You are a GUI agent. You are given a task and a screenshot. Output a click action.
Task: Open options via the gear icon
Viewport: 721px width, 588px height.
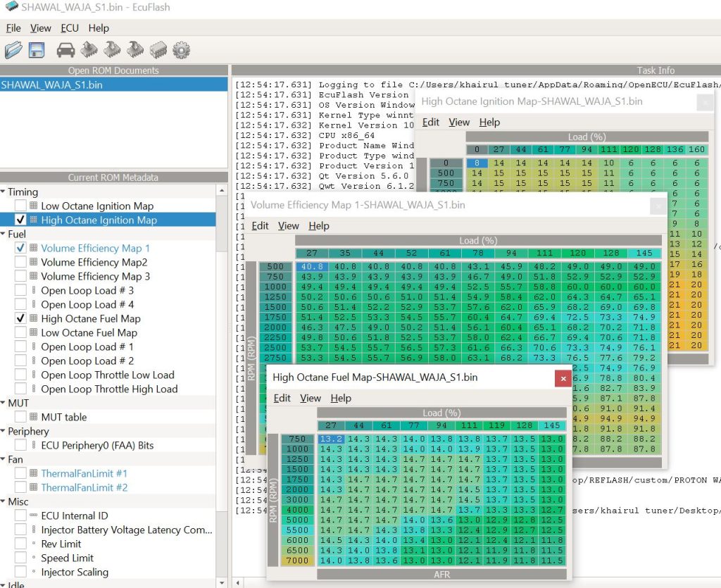click(181, 50)
